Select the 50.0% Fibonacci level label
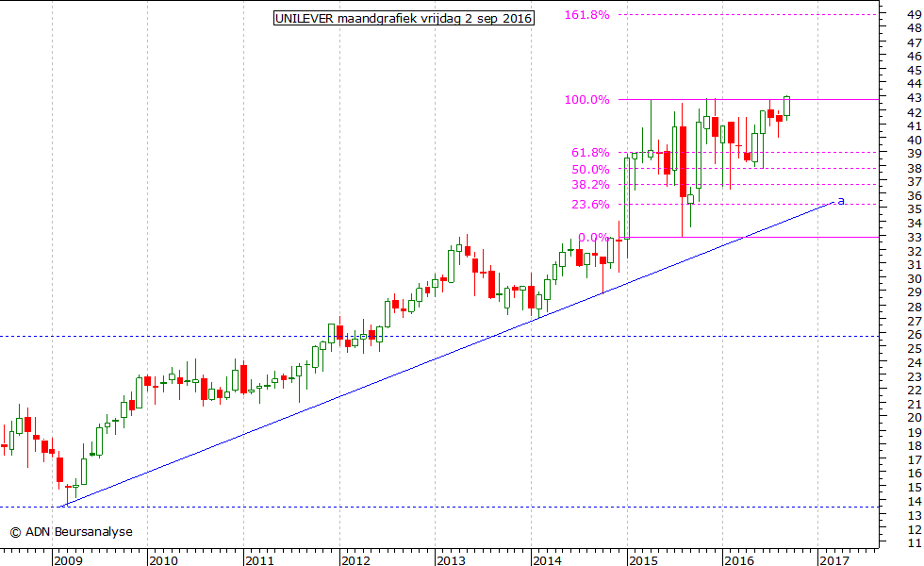This screenshot has height=566, width=924. coord(590,170)
